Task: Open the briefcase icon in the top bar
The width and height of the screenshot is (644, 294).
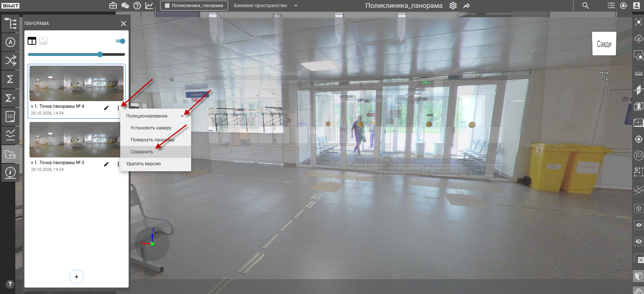Action: click(113, 6)
